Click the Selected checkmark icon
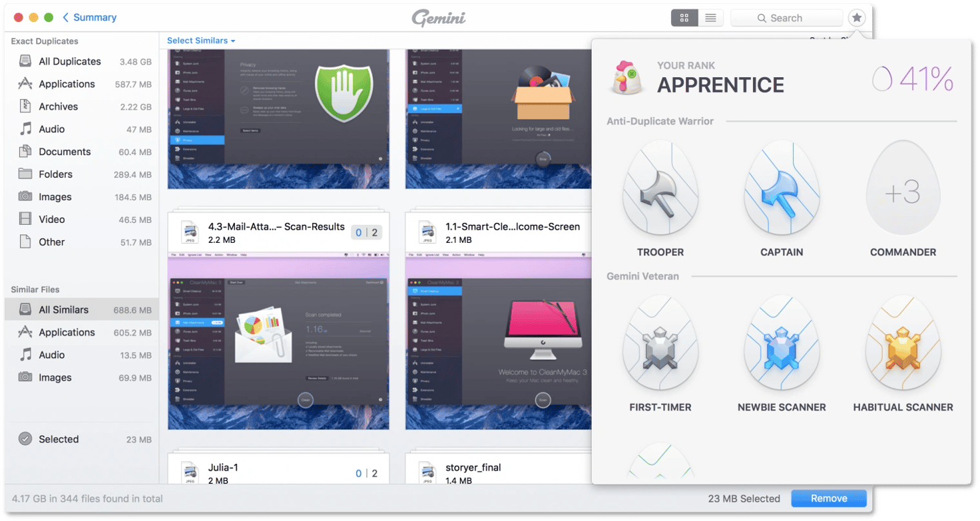Image resolution: width=980 pixels, height=521 pixels. click(25, 439)
